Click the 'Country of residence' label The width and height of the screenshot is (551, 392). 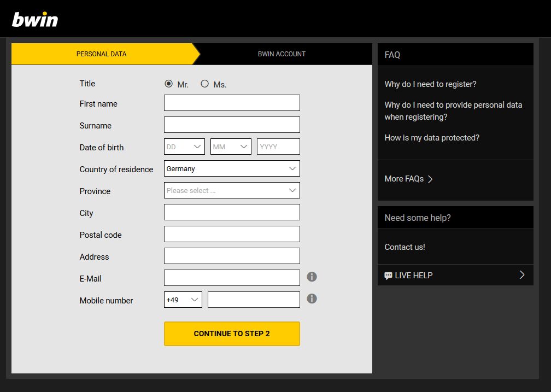116,169
